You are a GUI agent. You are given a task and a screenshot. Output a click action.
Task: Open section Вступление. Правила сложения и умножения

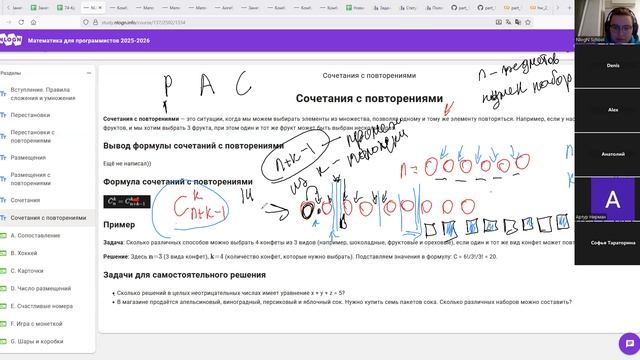(43, 94)
